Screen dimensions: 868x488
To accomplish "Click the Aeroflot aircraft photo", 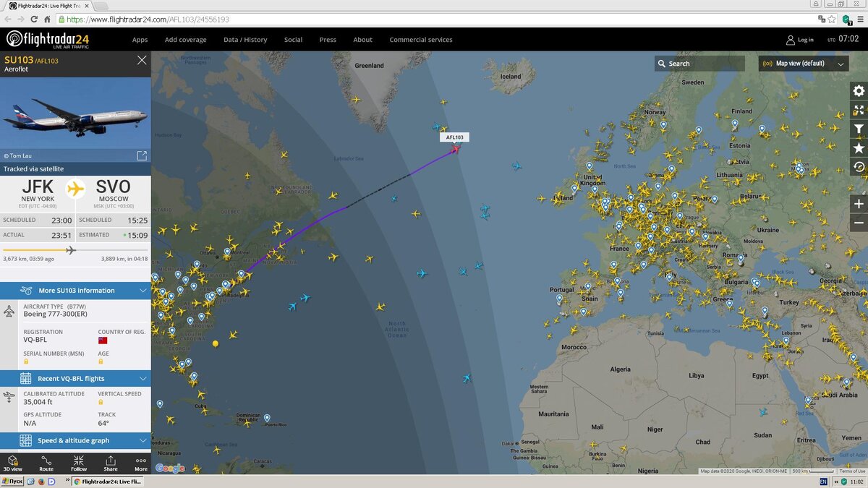I will [75, 114].
